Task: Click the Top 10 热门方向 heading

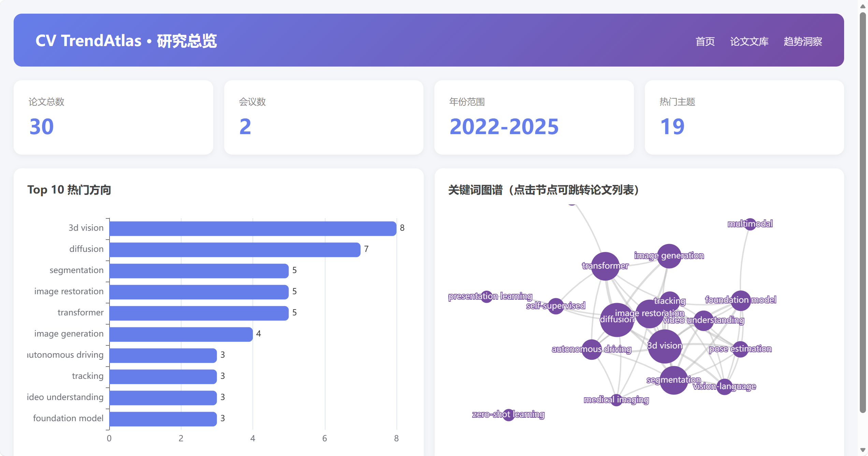Action: [69, 190]
